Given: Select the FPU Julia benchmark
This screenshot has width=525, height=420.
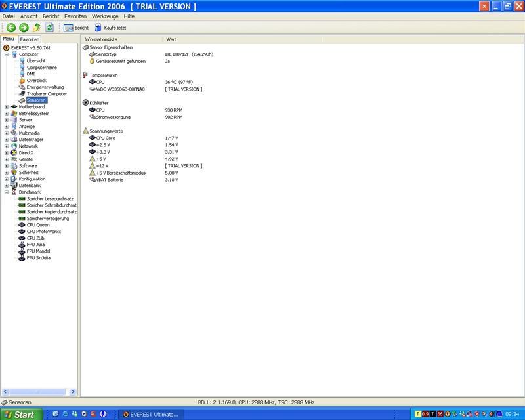Looking at the screenshot, I should [x=35, y=245].
